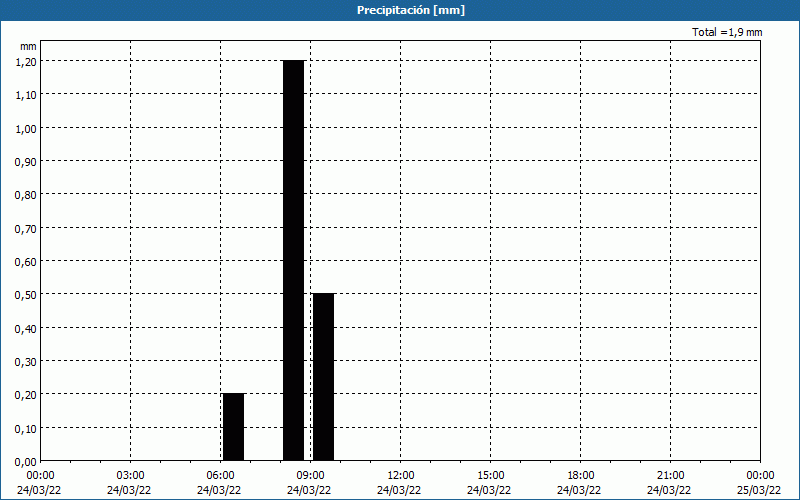Click the 06:00 24/03/22 time axis label
The width and height of the screenshot is (800, 500).
click(219, 483)
